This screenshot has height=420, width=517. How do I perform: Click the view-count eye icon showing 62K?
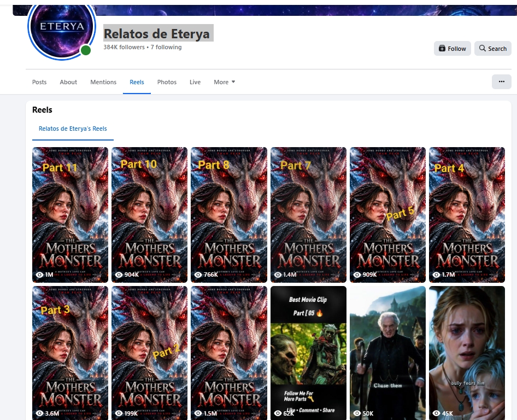coord(278,413)
